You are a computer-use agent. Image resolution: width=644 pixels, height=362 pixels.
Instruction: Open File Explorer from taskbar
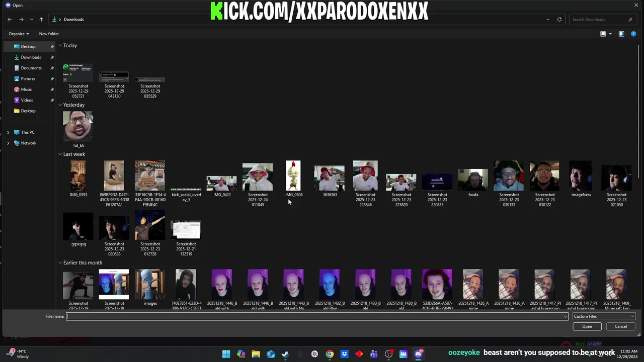256,354
